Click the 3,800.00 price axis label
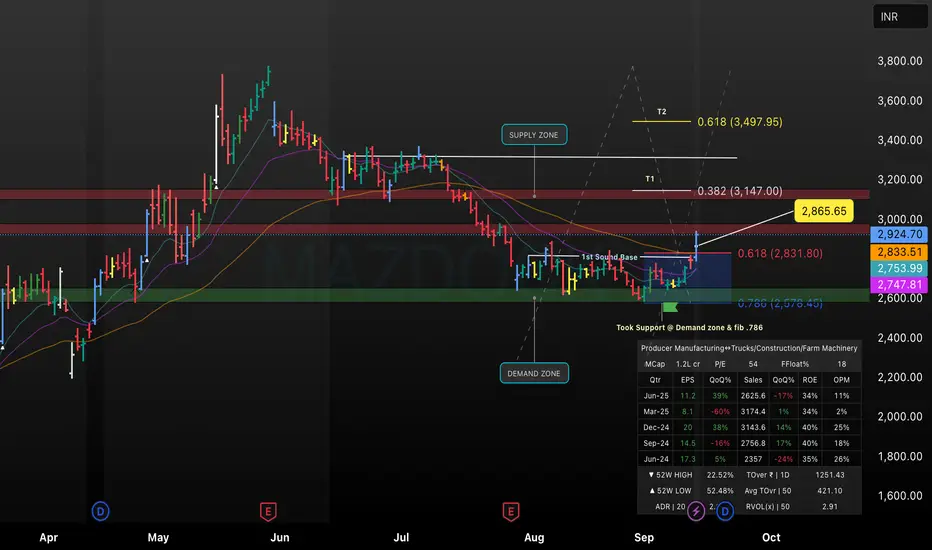The width and height of the screenshot is (932, 550). tap(900, 61)
